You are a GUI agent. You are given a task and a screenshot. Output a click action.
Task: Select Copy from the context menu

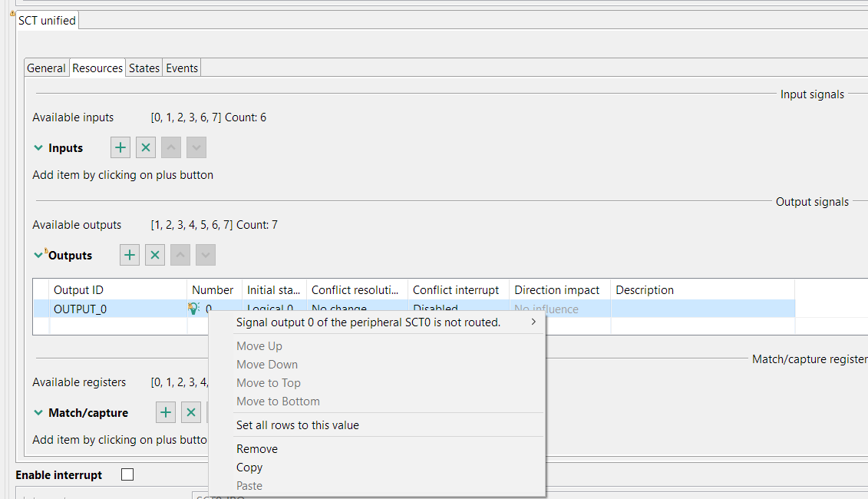click(x=249, y=468)
